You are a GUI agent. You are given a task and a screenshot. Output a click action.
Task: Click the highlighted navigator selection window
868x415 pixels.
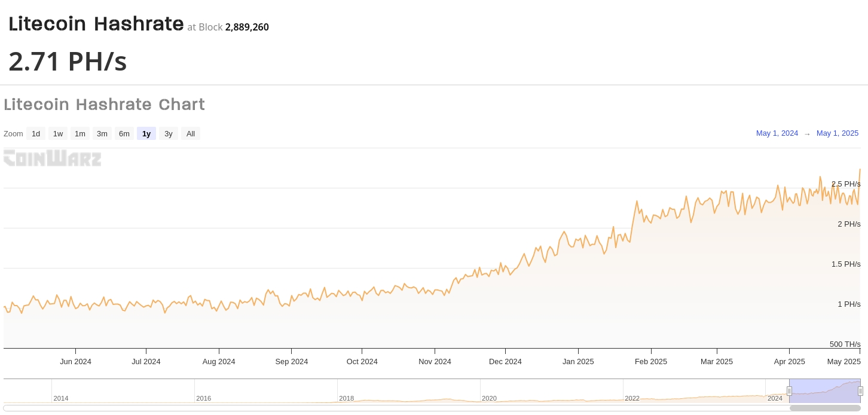click(825, 390)
